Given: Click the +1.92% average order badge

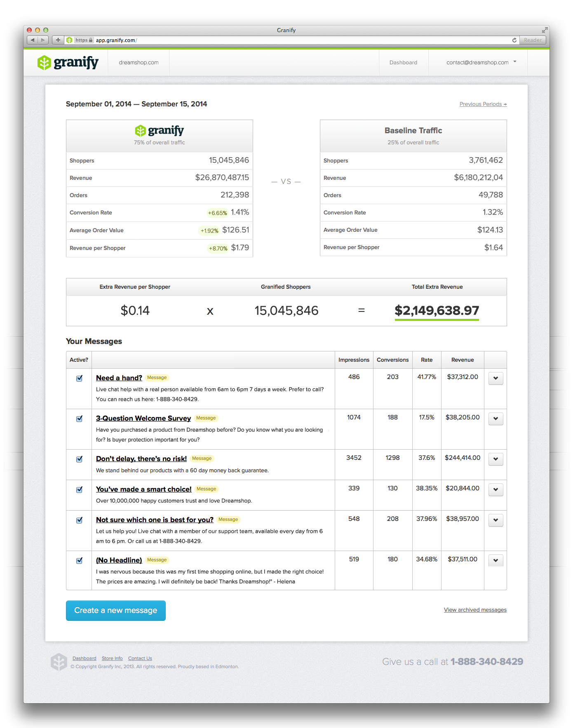Looking at the screenshot, I should coord(209,231).
